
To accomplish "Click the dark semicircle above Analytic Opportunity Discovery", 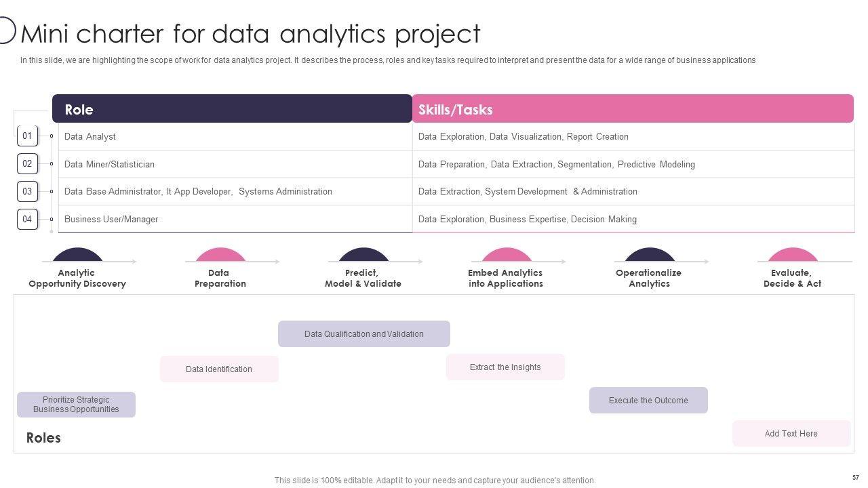I will click(x=77, y=255).
